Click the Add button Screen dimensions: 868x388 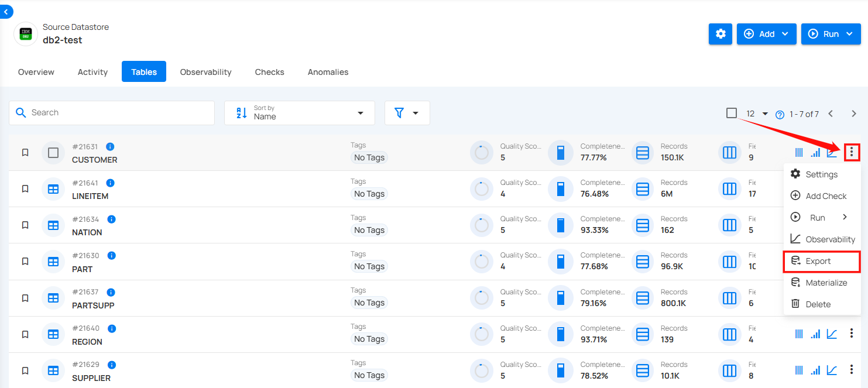(x=766, y=34)
